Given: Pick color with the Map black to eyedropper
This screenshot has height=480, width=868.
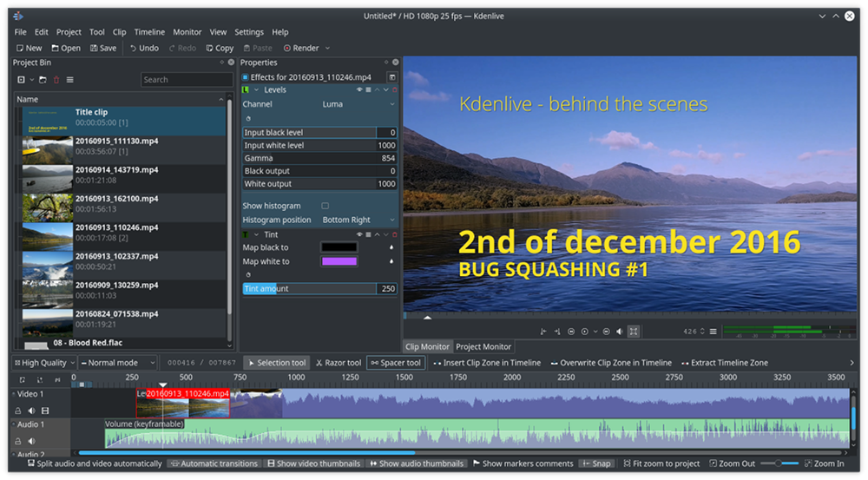Looking at the screenshot, I should (x=391, y=247).
